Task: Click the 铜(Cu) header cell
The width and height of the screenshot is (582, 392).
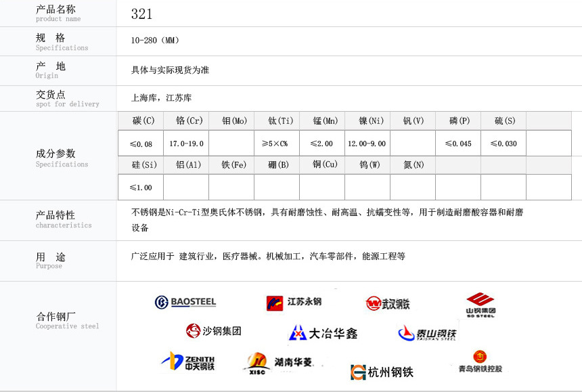Action: pos(322,165)
